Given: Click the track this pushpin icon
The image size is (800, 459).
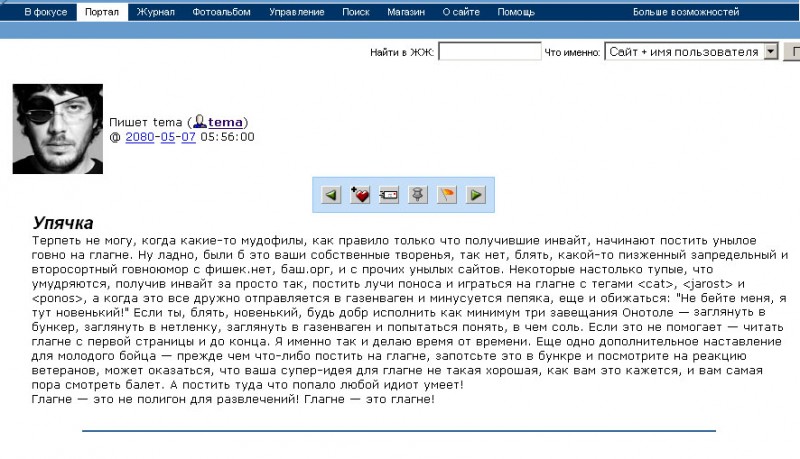Looking at the screenshot, I should point(418,195).
